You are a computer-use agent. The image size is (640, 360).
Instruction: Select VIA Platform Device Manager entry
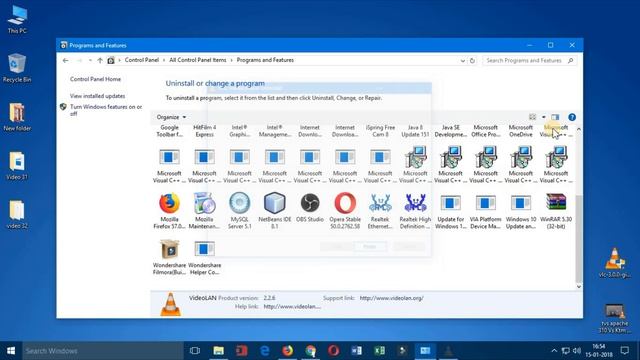(x=486, y=211)
